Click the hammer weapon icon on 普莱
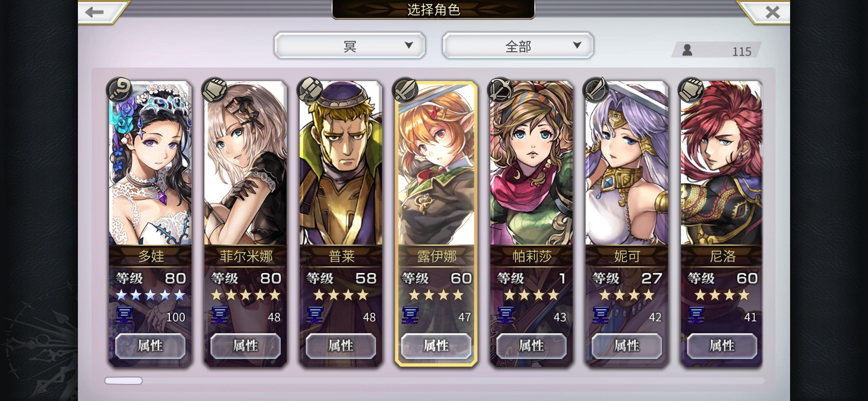This screenshot has width=868, height=401. (x=310, y=90)
